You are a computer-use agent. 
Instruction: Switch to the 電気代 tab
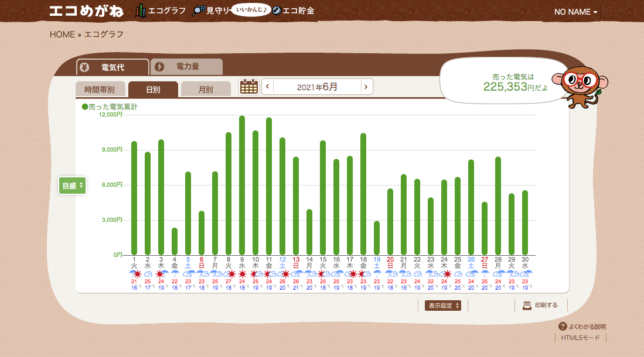coord(113,67)
